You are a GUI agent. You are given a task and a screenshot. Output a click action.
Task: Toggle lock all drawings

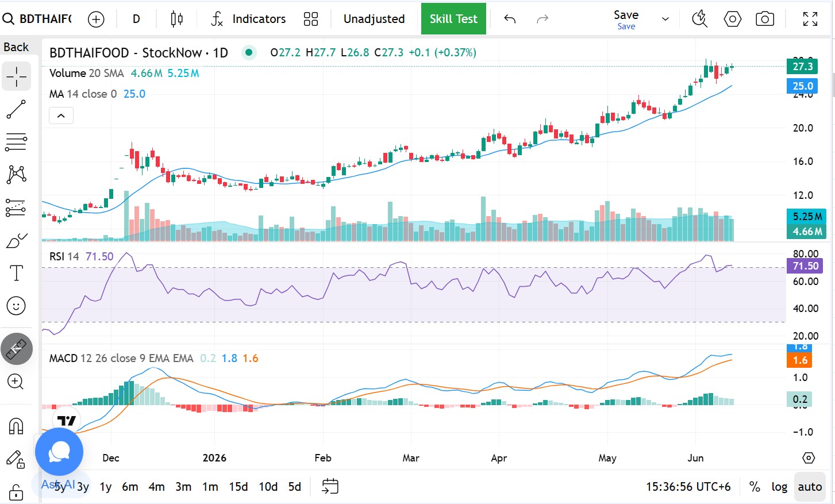[16, 492]
